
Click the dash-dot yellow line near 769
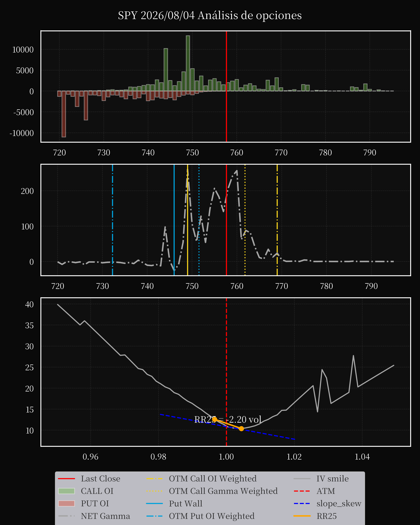point(277,220)
